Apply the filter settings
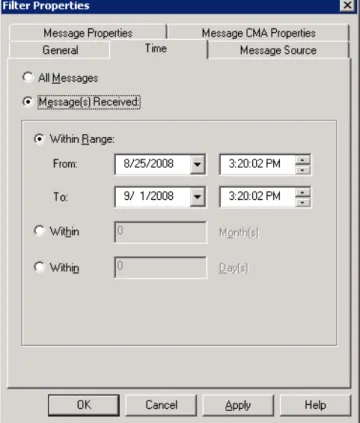The image size is (360, 423). pos(238,405)
